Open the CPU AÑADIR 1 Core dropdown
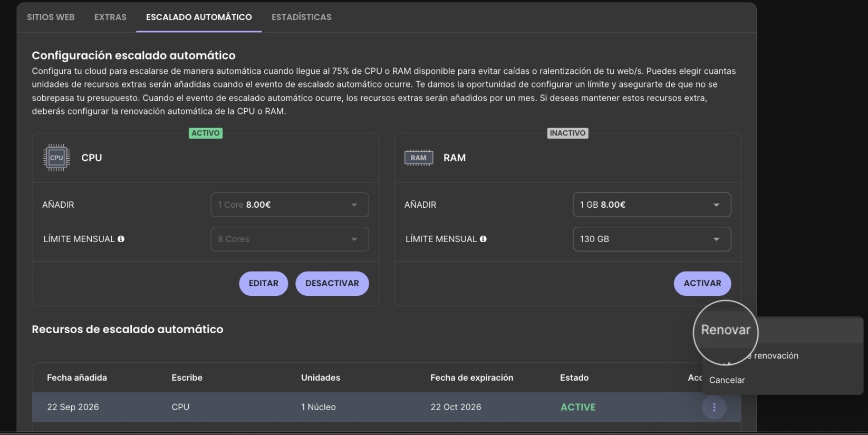The image size is (868, 435). 290,205
